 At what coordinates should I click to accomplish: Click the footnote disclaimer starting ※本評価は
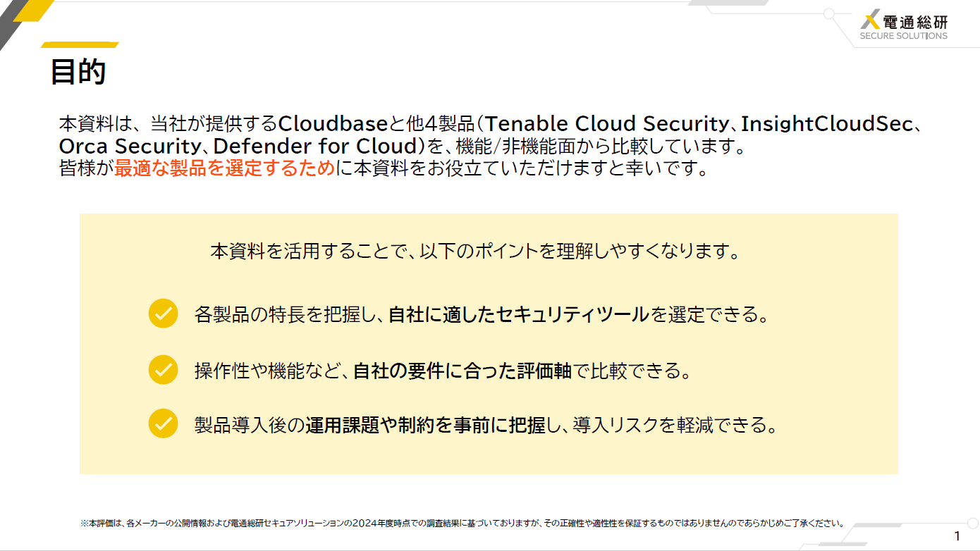pyautogui.click(x=463, y=524)
